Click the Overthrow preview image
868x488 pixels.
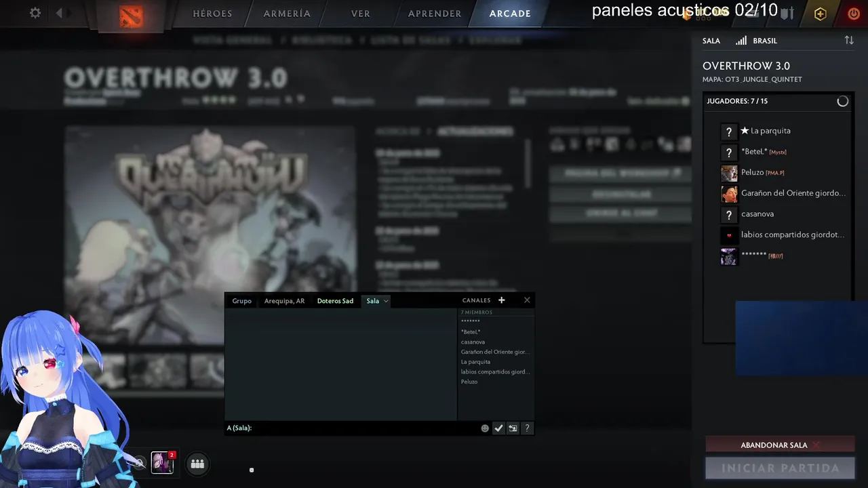[210, 236]
